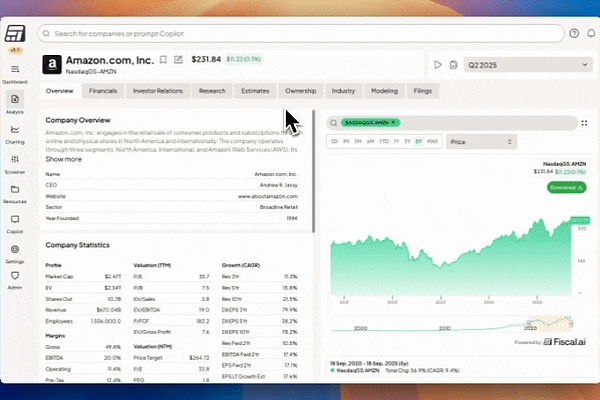Select the 3M chart range
Image resolution: width=600 pixels, height=400 pixels.
pos(358,142)
